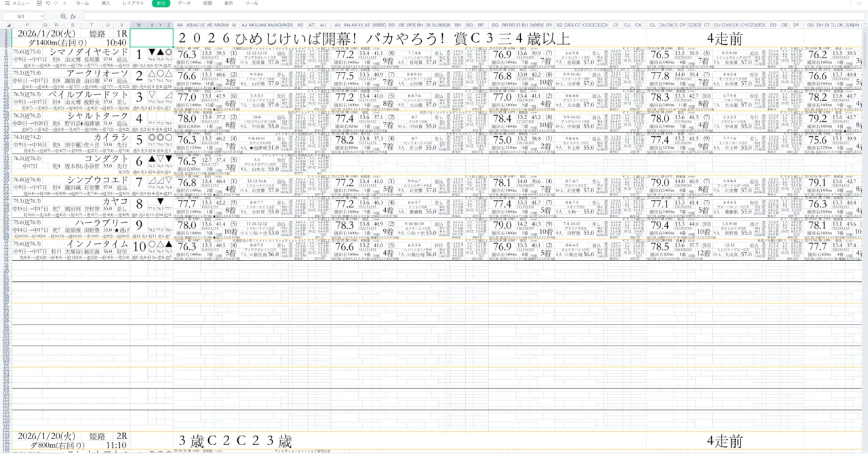Select the horse name カイラシ

coord(111,137)
